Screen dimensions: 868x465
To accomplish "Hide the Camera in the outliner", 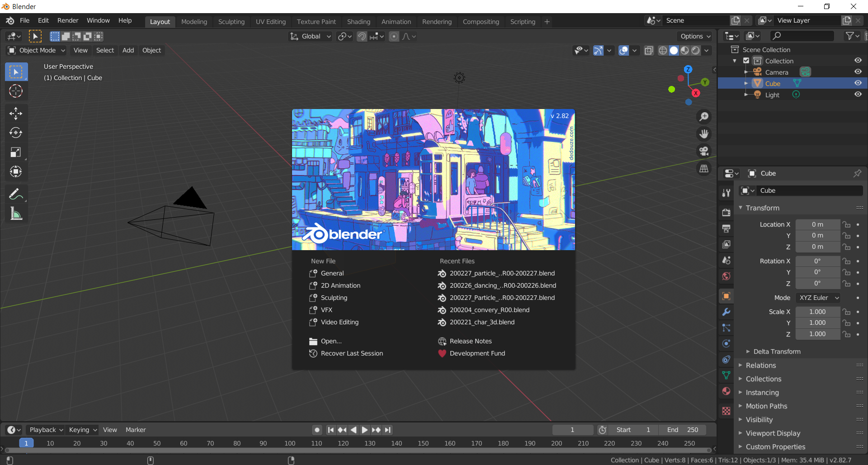I will tap(858, 72).
